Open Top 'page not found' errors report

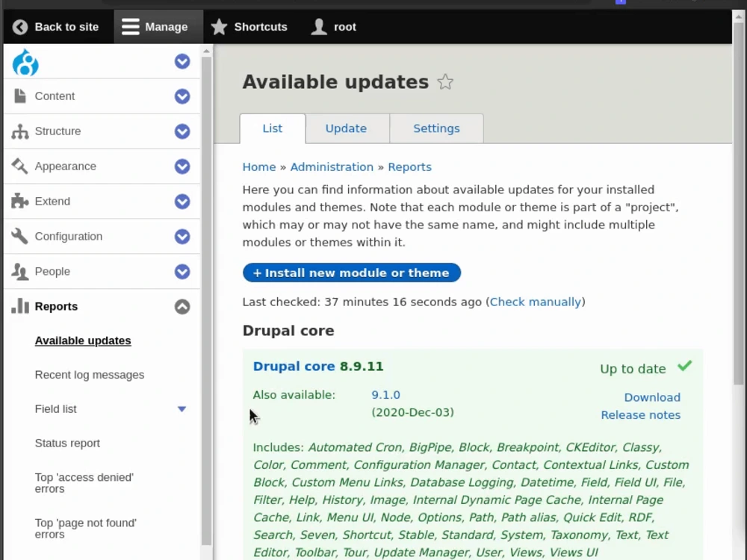point(86,529)
